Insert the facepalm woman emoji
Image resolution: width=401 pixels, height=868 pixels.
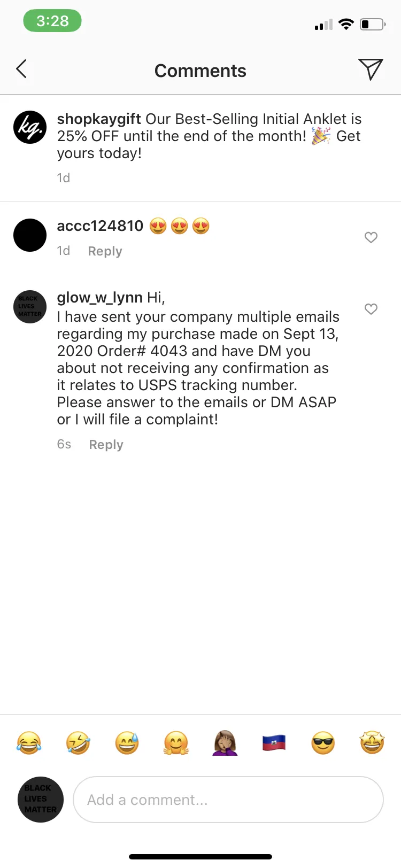(x=225, y=743)
